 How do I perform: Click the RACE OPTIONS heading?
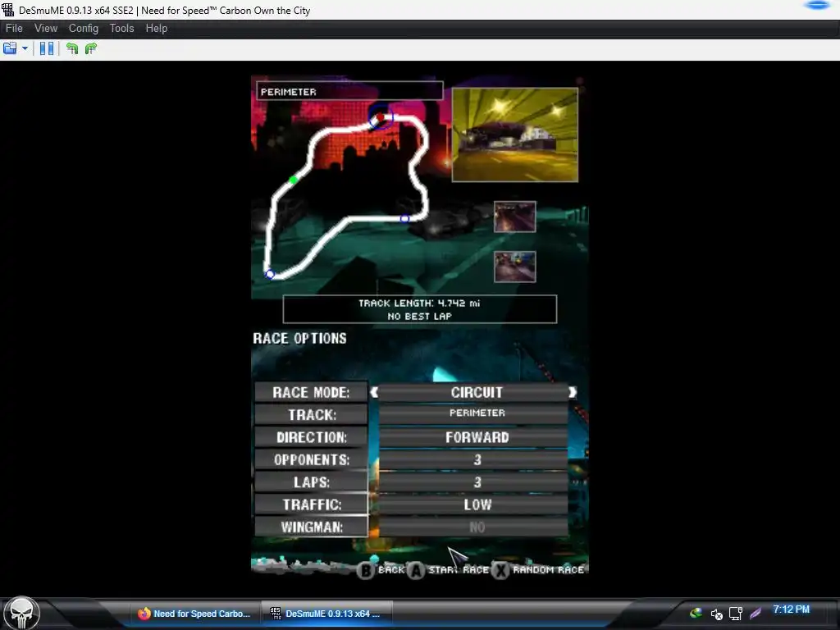click(x=300, y=339)
